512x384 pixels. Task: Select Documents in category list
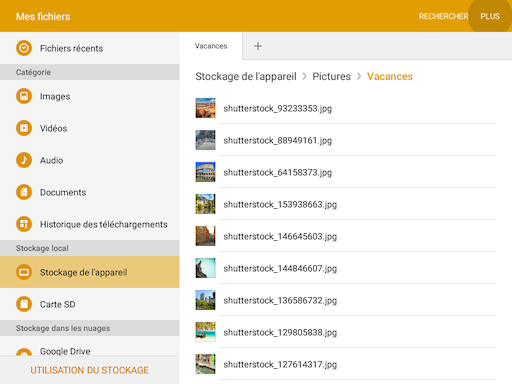pyautogui.click(x=63, y=192)
